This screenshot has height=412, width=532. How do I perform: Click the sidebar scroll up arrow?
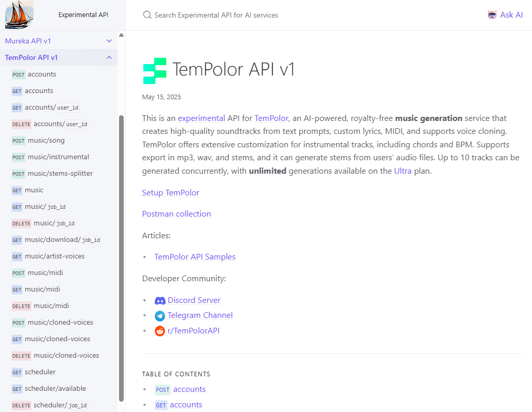[122, 35]
